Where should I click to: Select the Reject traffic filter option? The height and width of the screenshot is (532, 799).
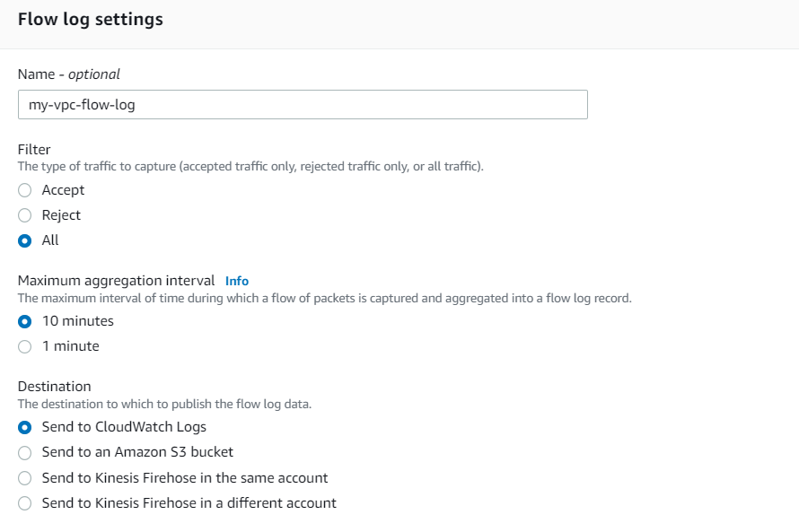coord(24,215)
